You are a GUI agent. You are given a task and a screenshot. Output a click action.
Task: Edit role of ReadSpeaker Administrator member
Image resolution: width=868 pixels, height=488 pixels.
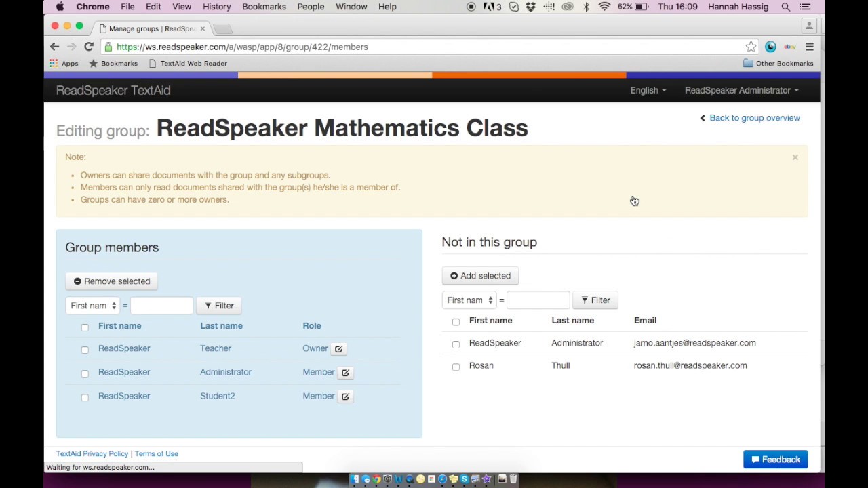[345, 372]
